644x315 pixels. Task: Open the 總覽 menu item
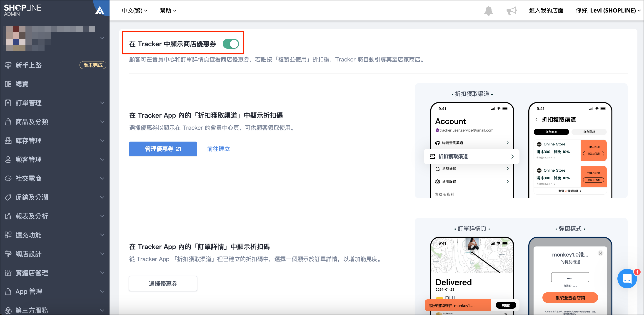coord(55,84)
